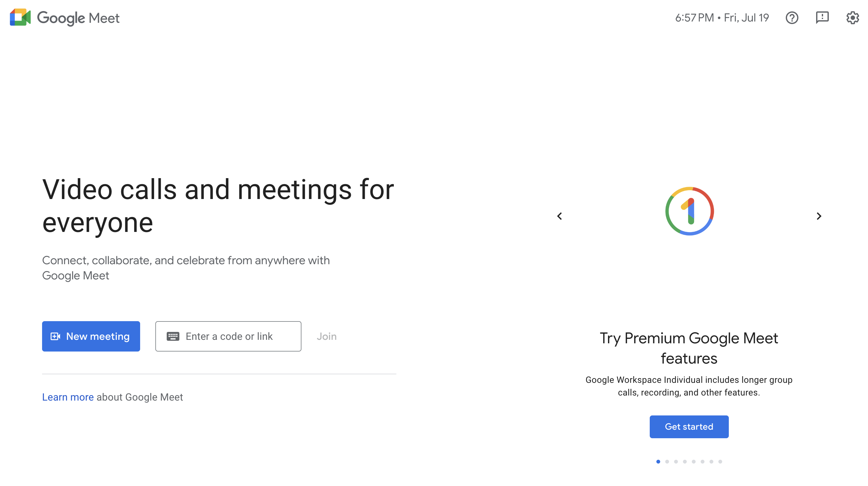This screenshot has width=868, height=486.
Task: Click the keyboard icon in code field
Action: (173, 336)
